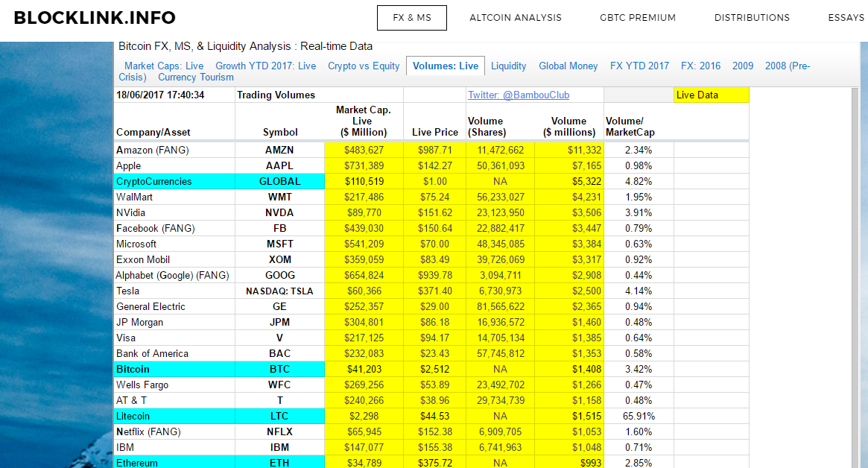Open Distributions navigation item
868x468 pixels.
tap(752, 18)
